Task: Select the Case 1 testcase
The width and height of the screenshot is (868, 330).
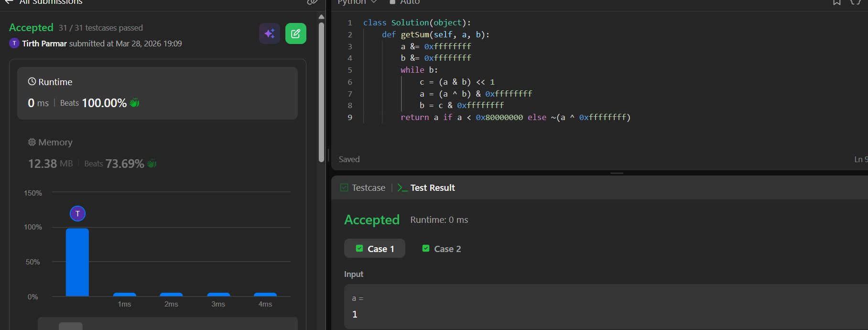Action: [375, 249]
